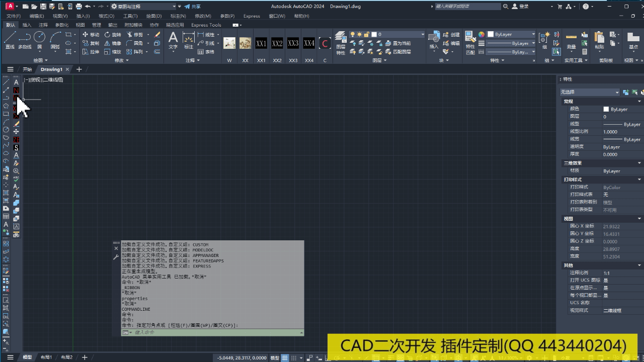Click the keyword search field in title bar

[467, 7]
